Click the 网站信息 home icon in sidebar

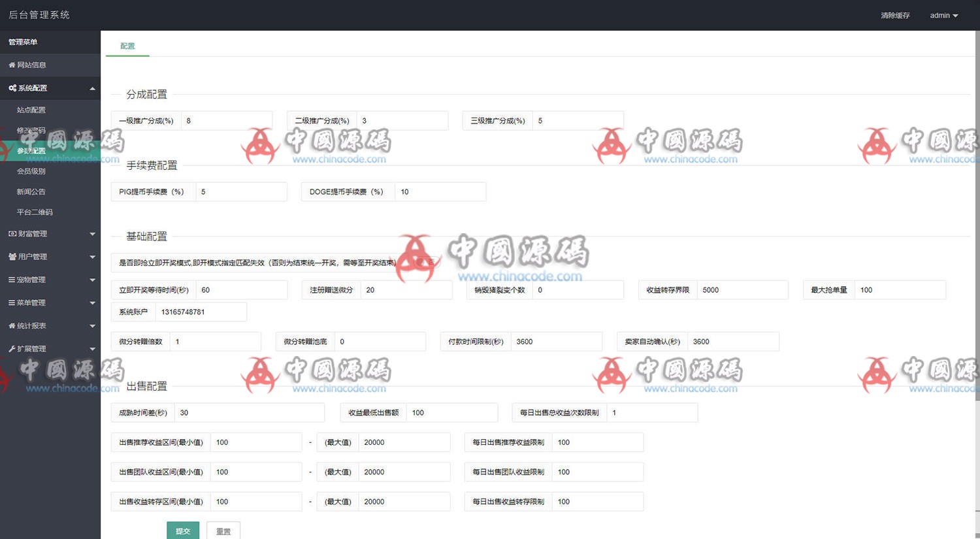tap(11, 65)
